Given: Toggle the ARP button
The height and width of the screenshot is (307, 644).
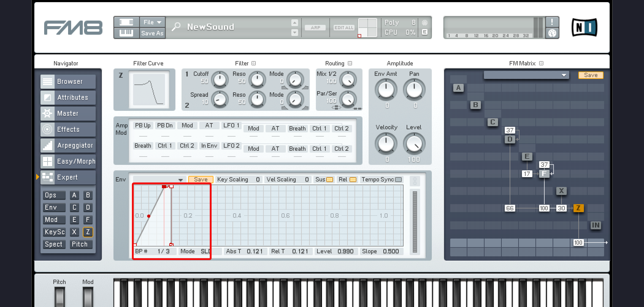Looking at the screenshot, I should (x=316, y=28).
